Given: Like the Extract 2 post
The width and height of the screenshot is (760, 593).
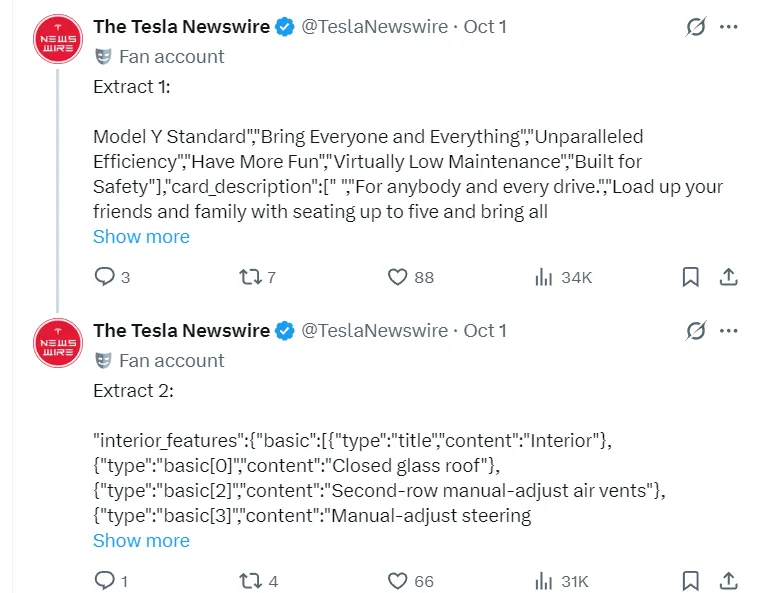Looking at the screenshot, I should coord(398,581).
